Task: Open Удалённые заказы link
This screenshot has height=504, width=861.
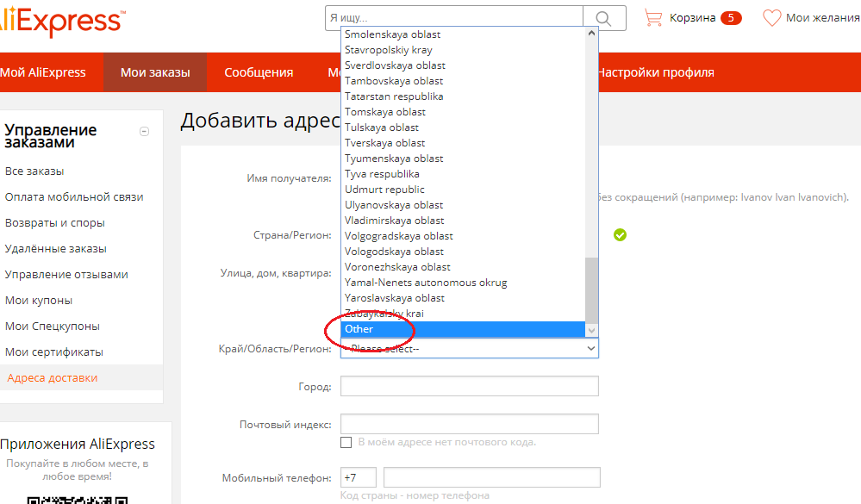Action: pyautogui.click(x=56, y=249)
